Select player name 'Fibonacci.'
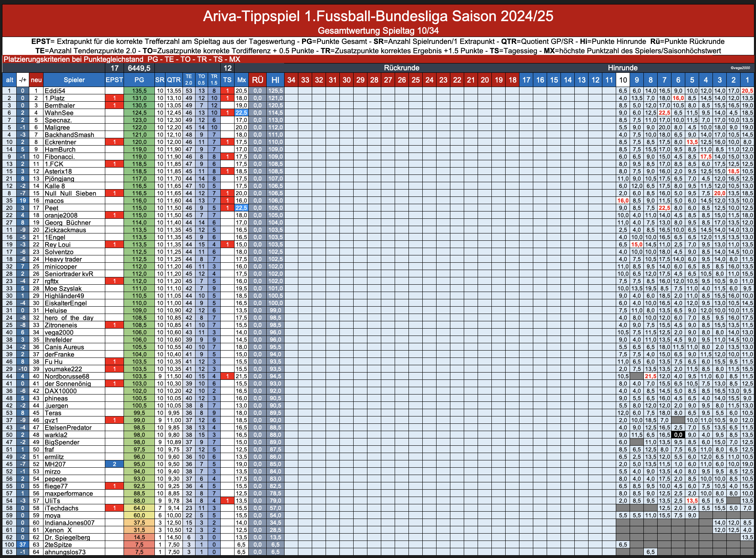The image size is (756, 558). tap(60, 157)
